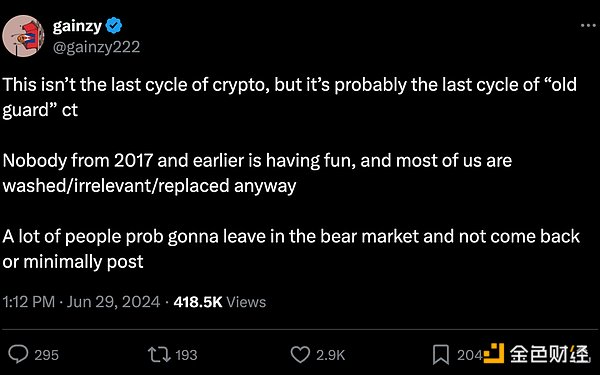Click the "old guard" ct paragraph

289,97
